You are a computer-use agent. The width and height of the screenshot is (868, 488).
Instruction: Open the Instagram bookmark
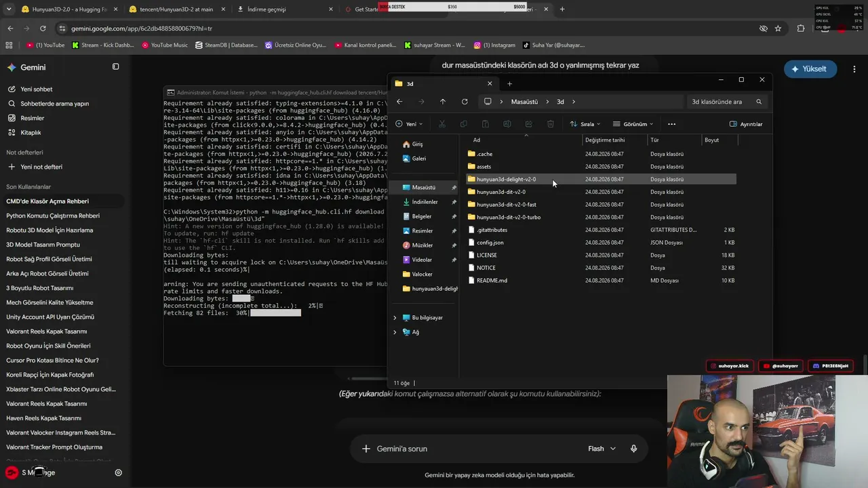click(494, 45)
